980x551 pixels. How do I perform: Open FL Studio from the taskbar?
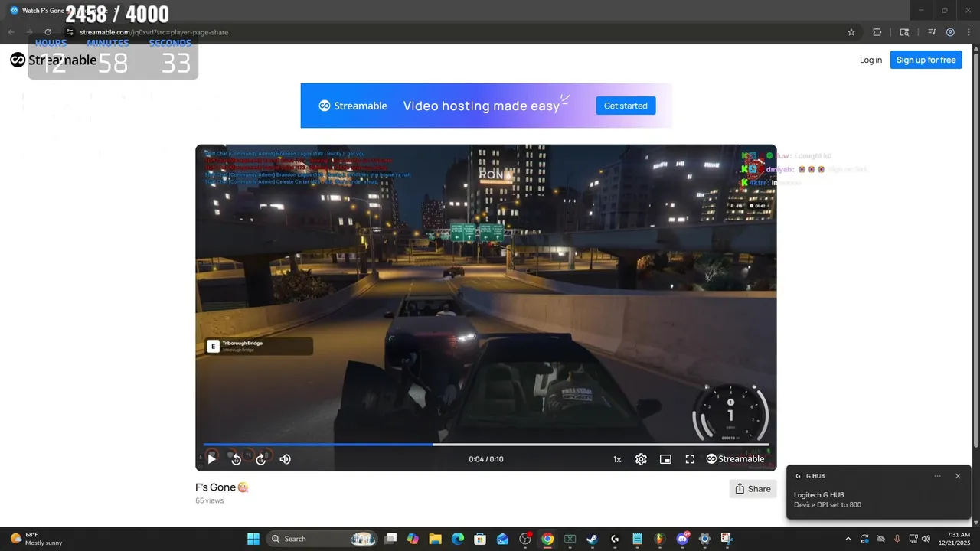(659, 539)
